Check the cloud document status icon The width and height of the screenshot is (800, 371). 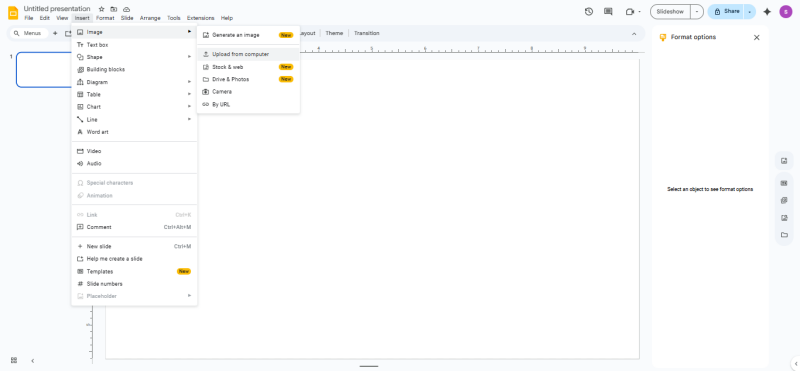pyautogui.click(x=127, y=9)
